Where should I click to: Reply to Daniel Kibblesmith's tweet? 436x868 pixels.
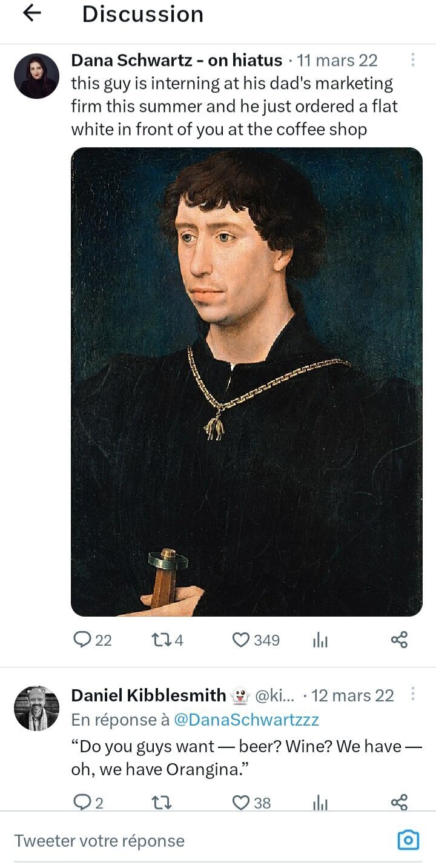click(81, 803)
